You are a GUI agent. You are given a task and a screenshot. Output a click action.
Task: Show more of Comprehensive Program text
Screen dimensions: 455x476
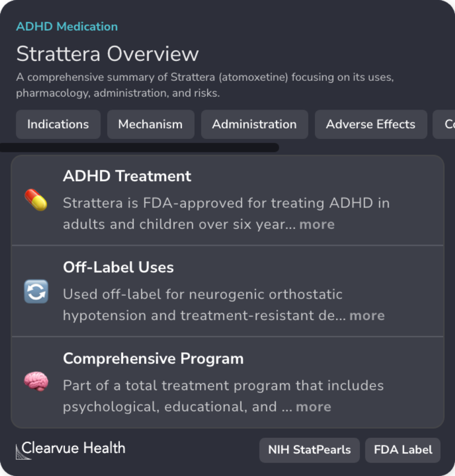tap(313, 407)
